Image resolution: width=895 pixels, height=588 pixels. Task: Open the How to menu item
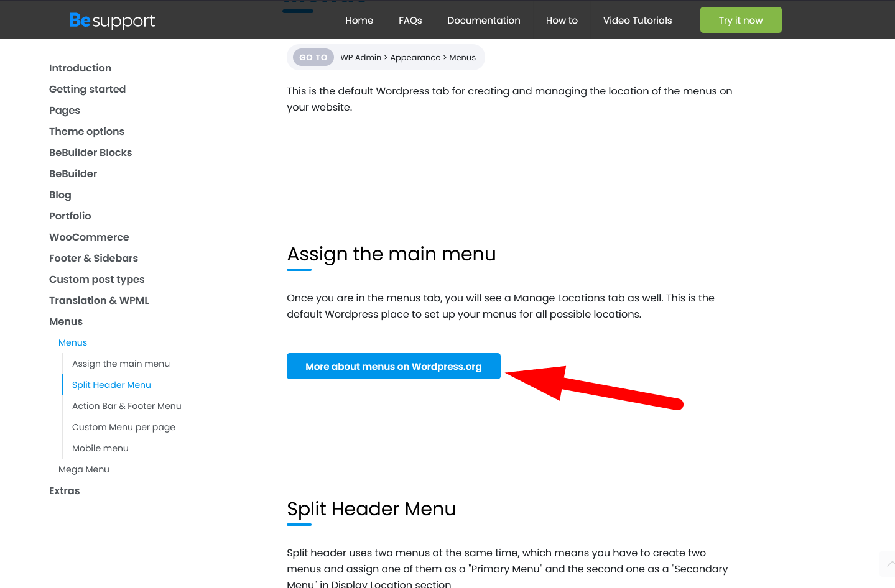[x=562, y=21]
